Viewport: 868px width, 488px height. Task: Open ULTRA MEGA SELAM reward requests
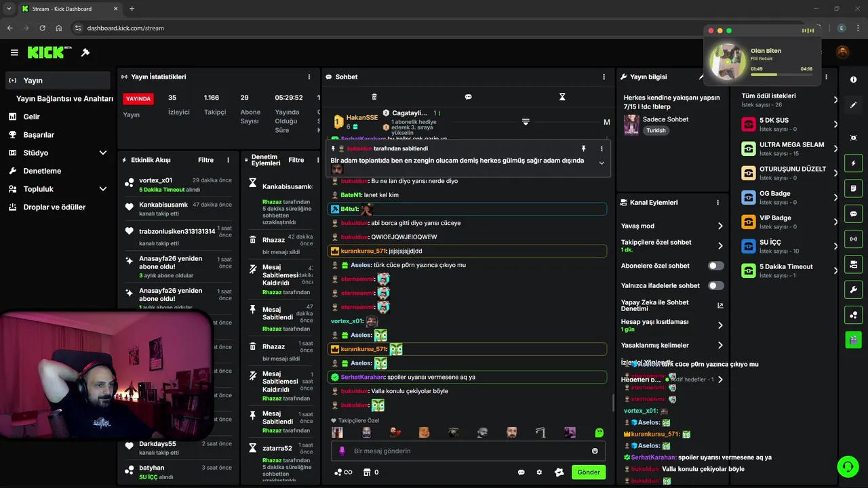pos(788,148)
